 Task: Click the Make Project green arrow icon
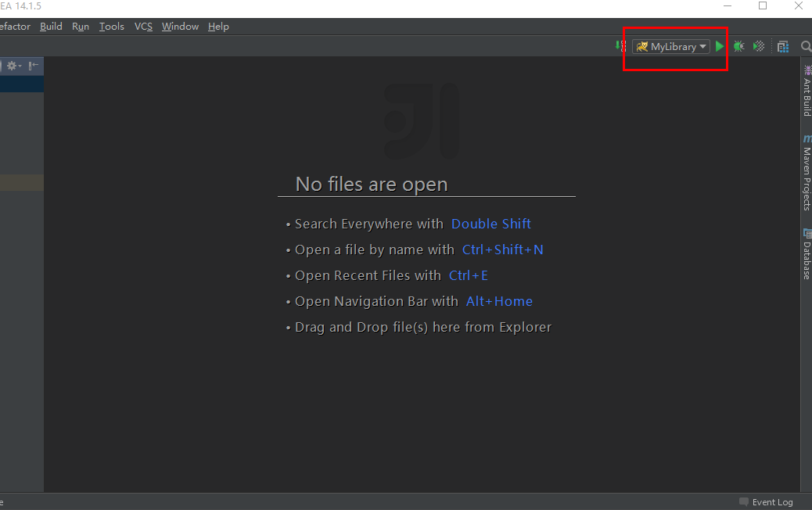[620, 46]
